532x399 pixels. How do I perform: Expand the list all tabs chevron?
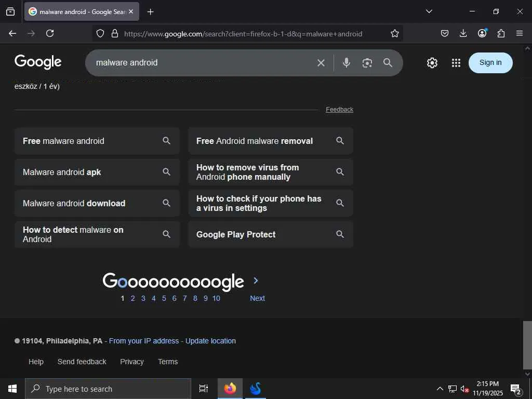(429, 11)
